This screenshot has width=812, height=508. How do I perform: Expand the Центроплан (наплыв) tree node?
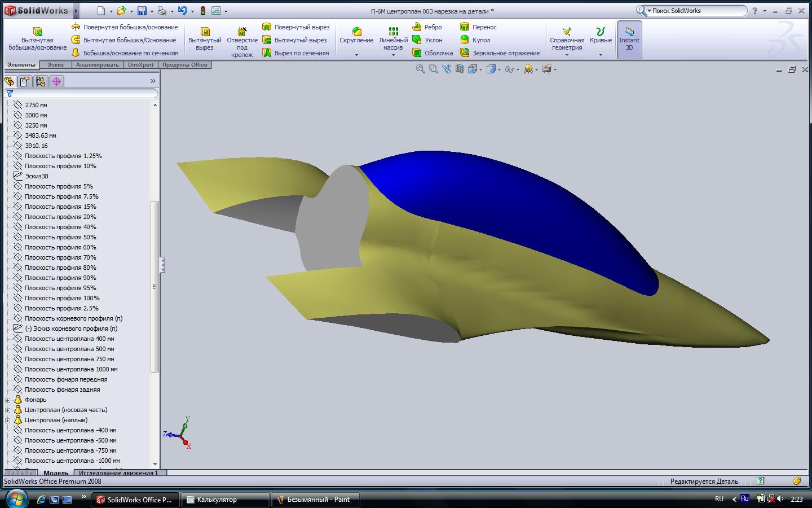(8, 421)
